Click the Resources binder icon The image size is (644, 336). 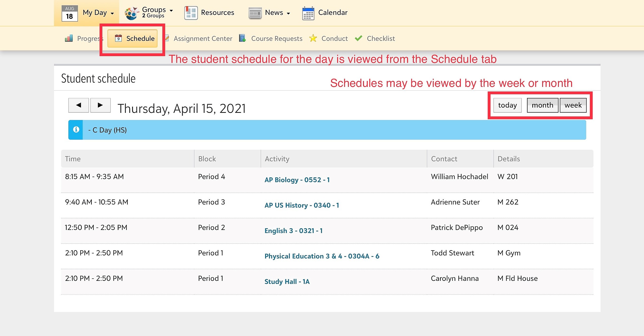coord(191,13)
